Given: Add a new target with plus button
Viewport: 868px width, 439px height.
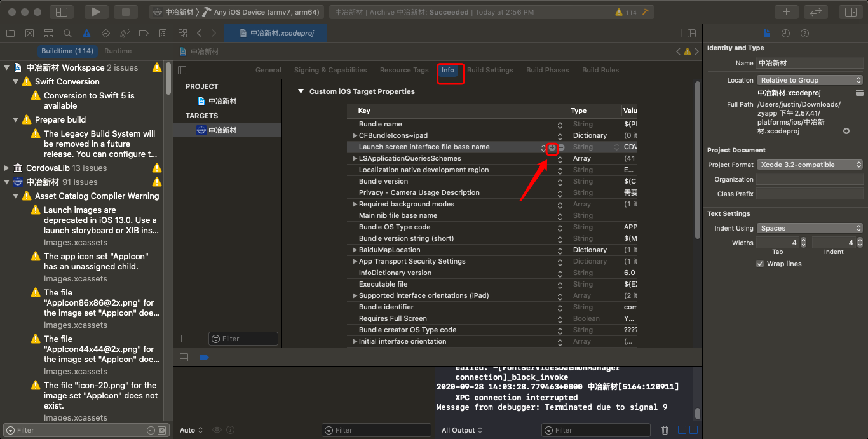Looking at the screenshot, I should (182, 339).
